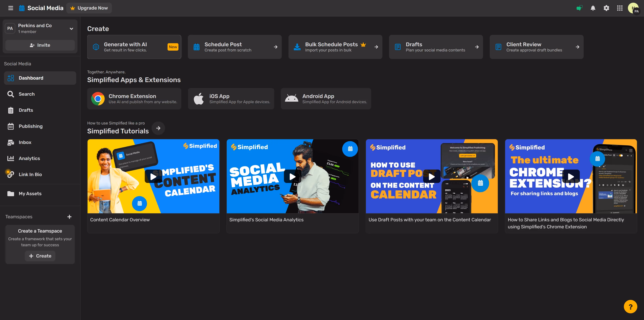Go to Analytics in the sidebar
644x320 pixels.
(29, 158)
